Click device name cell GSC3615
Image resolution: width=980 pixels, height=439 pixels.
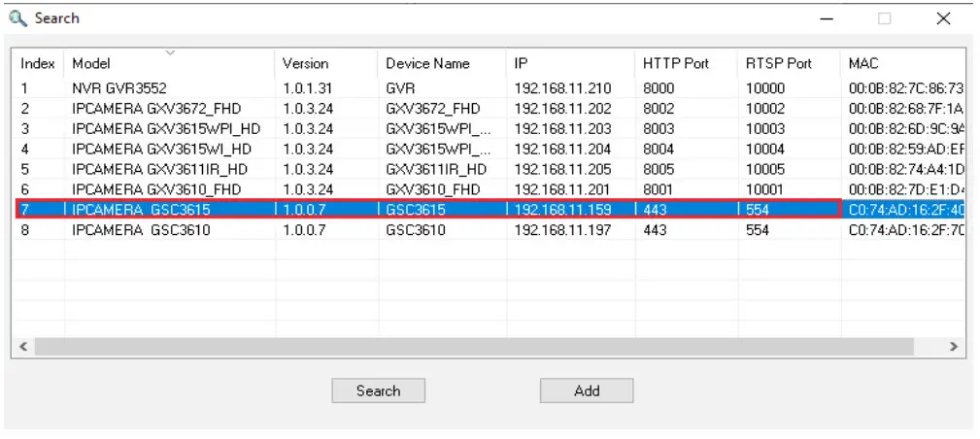click(416, 210)
